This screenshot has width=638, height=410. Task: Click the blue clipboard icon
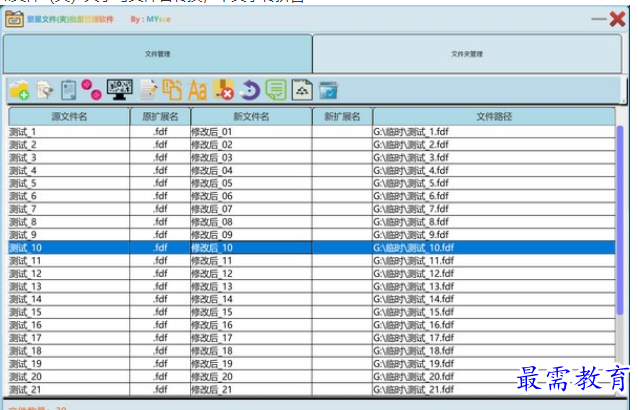(x=68, y=90)
